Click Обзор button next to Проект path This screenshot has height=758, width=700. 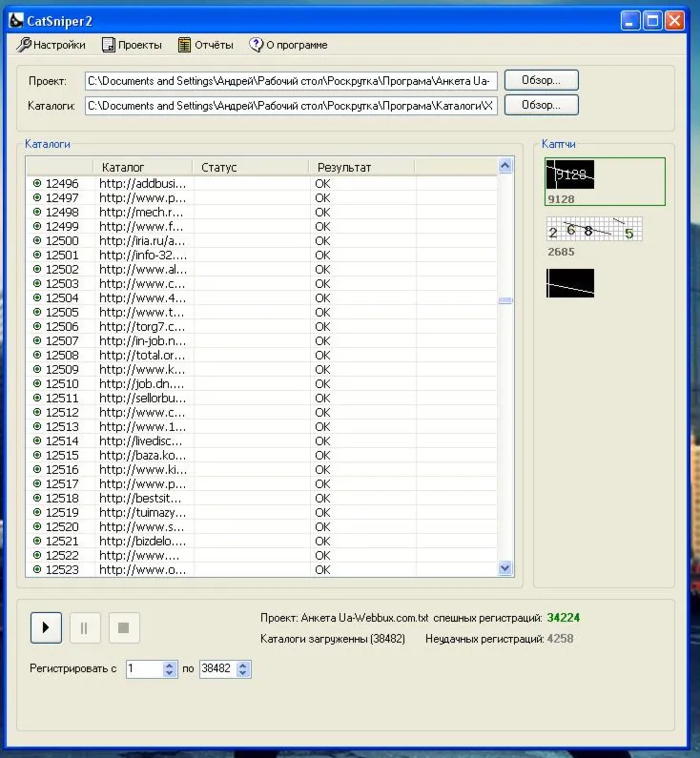541,80
